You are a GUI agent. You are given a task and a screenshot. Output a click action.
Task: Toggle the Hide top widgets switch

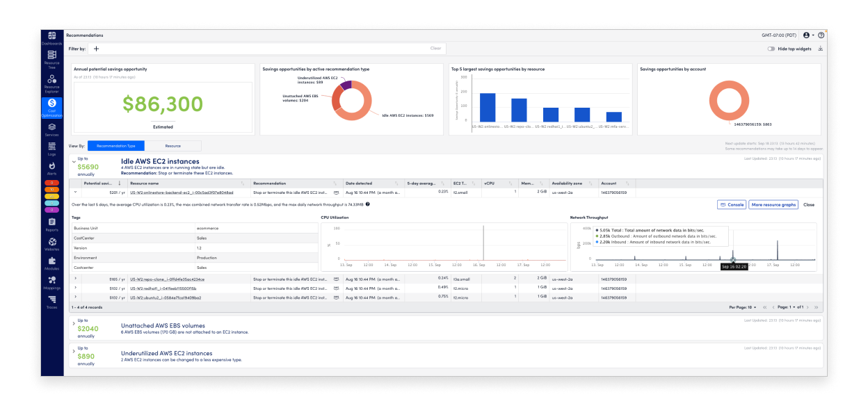click(x=772, y=48)
